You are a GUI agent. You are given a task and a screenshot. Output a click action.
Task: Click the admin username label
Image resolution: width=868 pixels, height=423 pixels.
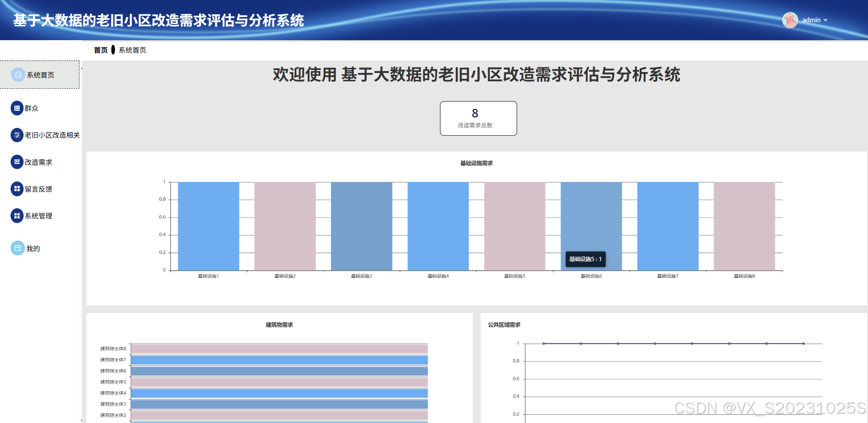(x=811, y=20)
